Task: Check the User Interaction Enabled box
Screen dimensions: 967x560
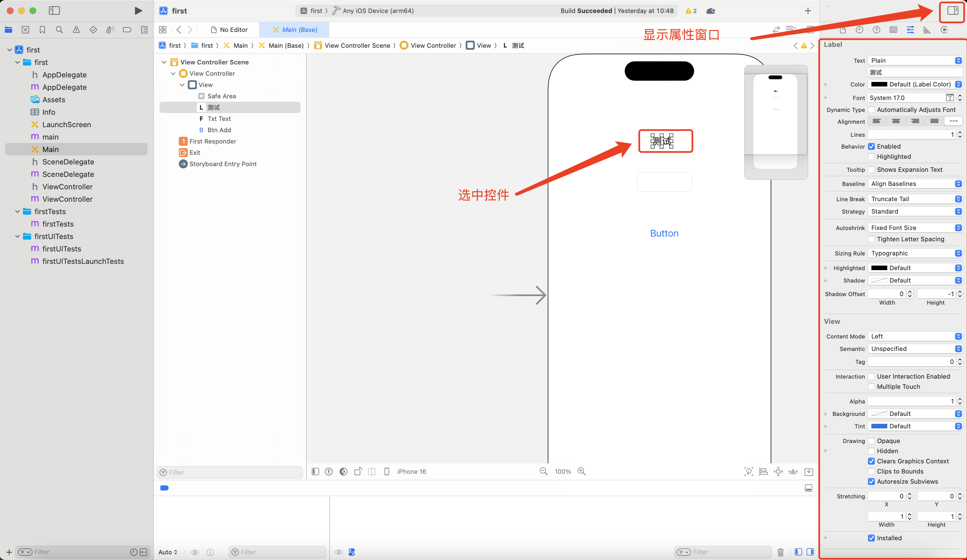Action: click(871, 376)
